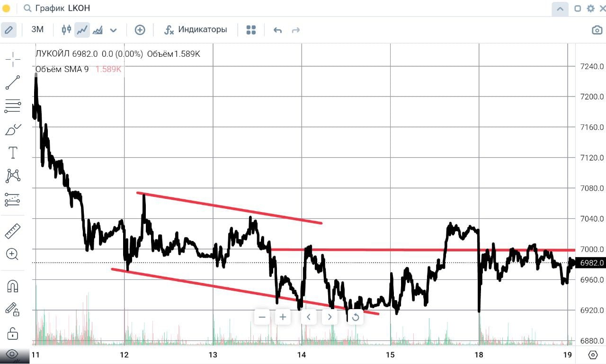Open the Индикаторы indicators menu
The width and height of the screenshot is (606, 364).
tap(195, 30)
